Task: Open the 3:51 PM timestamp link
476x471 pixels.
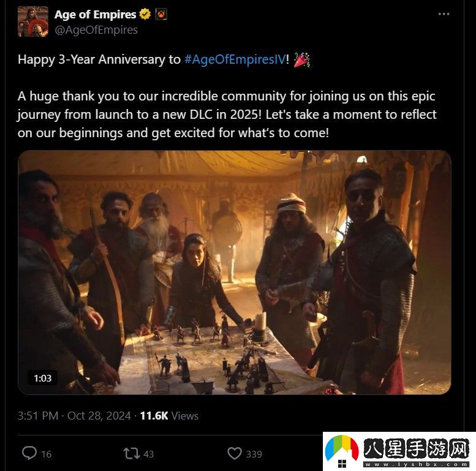Action: [x=38, y=416]
